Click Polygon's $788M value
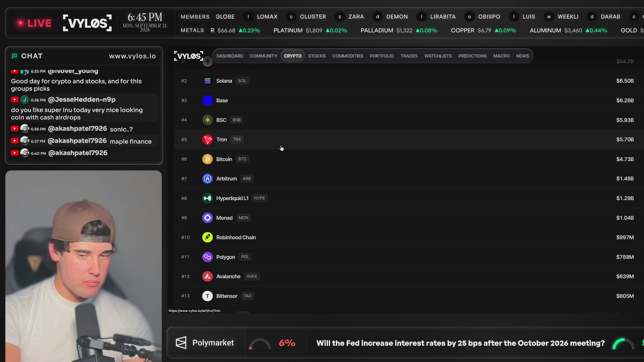This screenshot has height=362, width=644. (x=625, y=257)
